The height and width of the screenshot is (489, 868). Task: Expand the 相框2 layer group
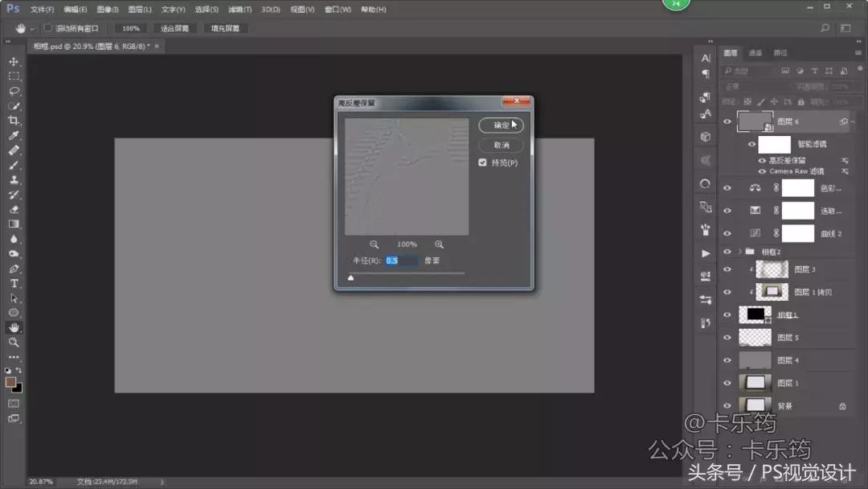pyautogui.click(x=739, y=251)
